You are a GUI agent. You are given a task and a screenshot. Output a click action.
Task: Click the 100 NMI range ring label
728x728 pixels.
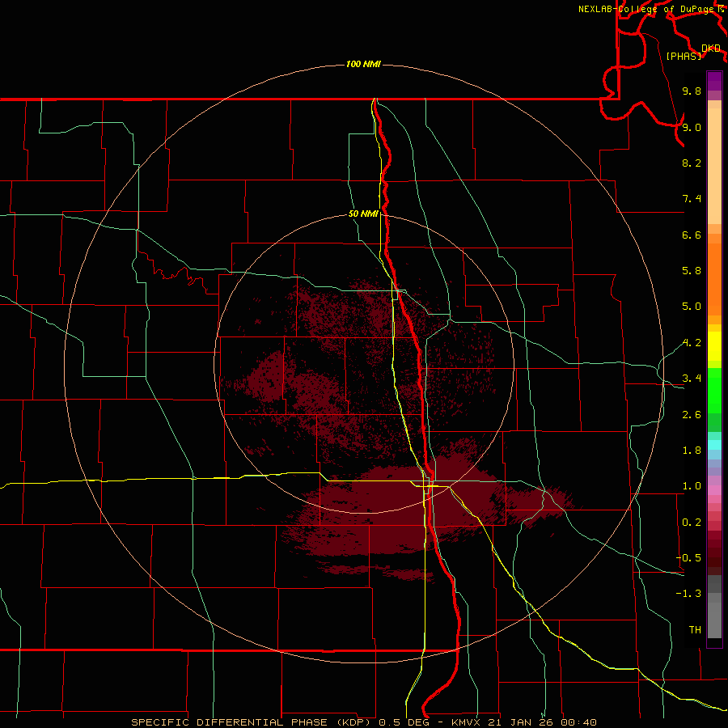(363, 64)
